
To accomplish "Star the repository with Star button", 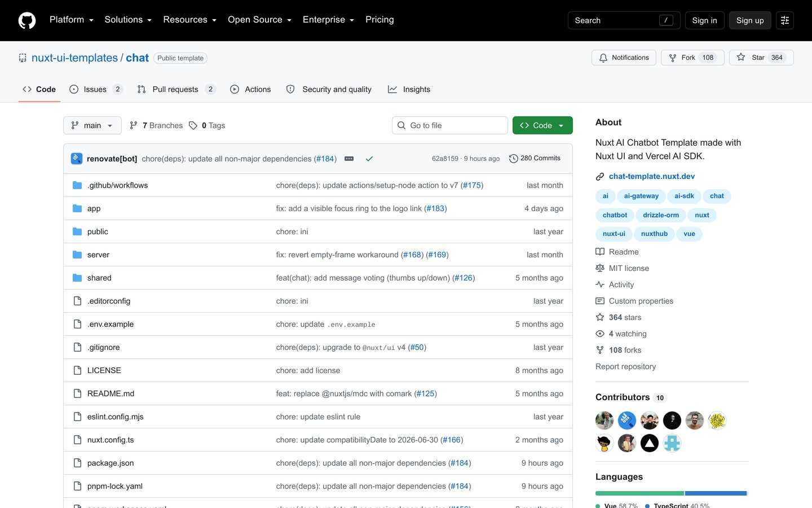I will [761, 58].
